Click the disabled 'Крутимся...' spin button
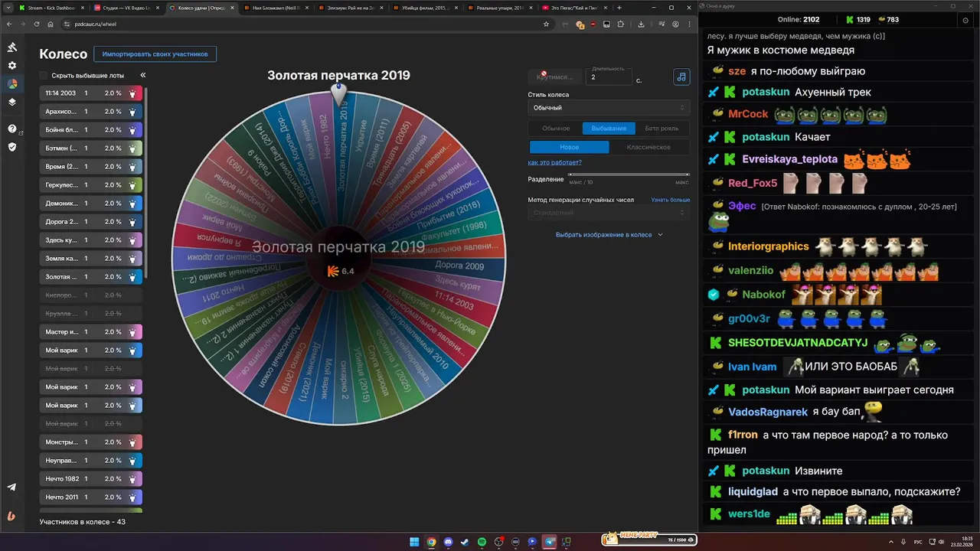This screenshot has height=551, width=980. point(555,77)
